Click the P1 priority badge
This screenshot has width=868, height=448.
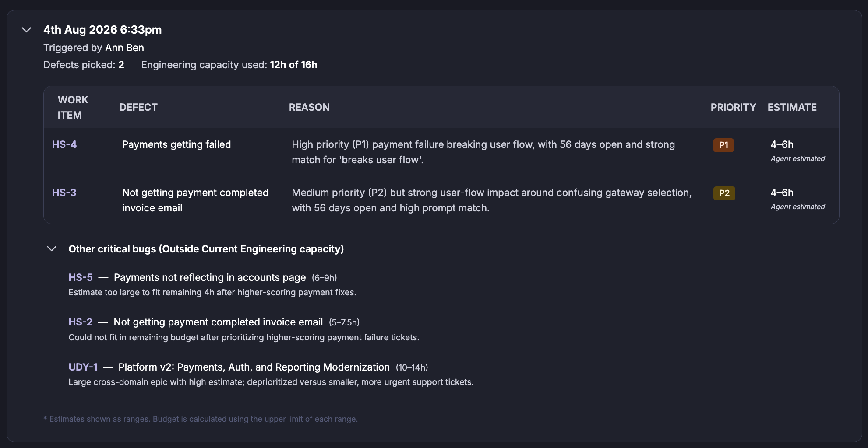(x=723, y=145)
